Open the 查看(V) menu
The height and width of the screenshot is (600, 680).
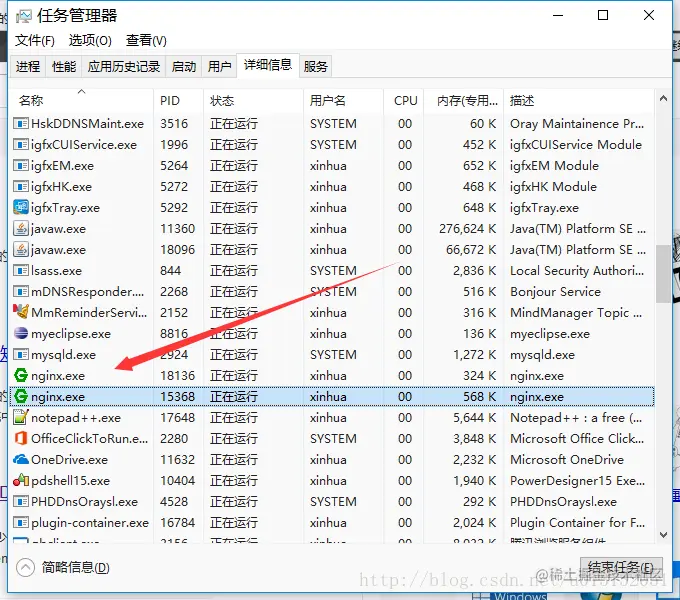click(146, 40)
